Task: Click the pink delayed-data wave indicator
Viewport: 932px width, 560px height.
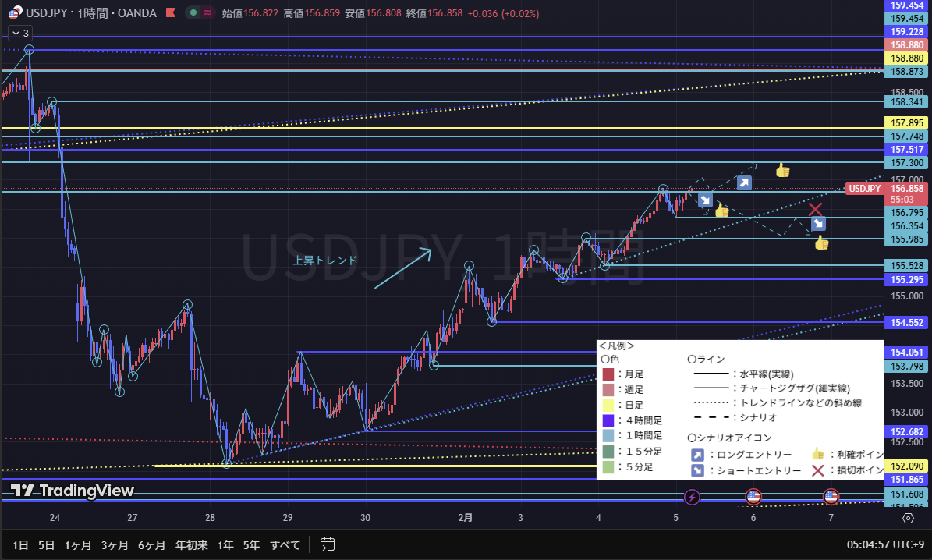Action: coord(207,12)
